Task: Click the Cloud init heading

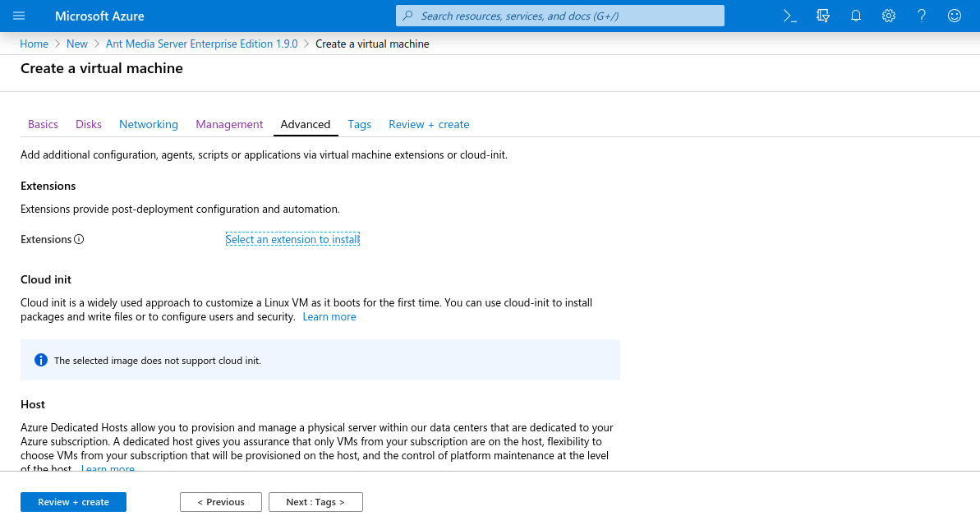Action: (46, 279)
